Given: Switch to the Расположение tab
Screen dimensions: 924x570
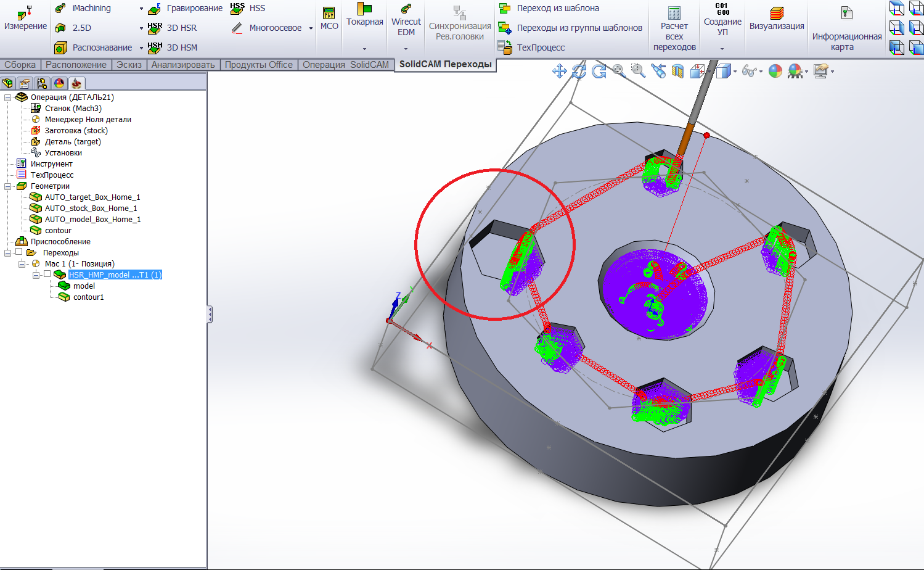Looking at the screenshot, I should (76, 65).
